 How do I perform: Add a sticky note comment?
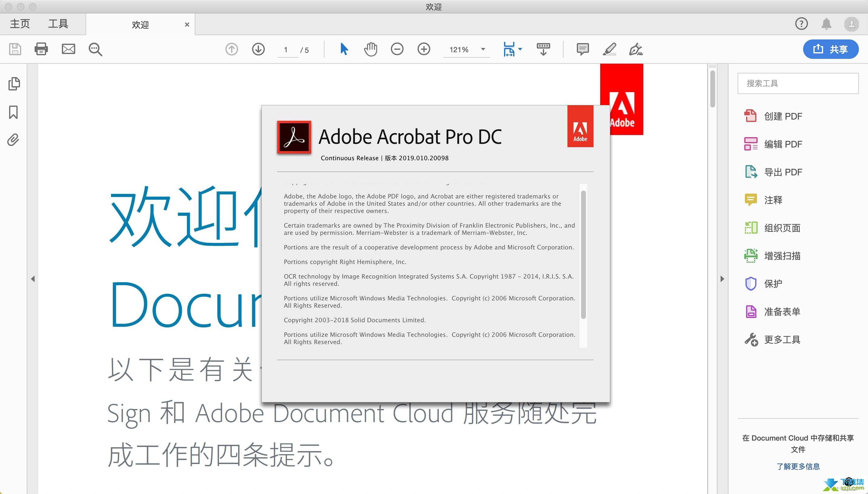pos(583,49)
